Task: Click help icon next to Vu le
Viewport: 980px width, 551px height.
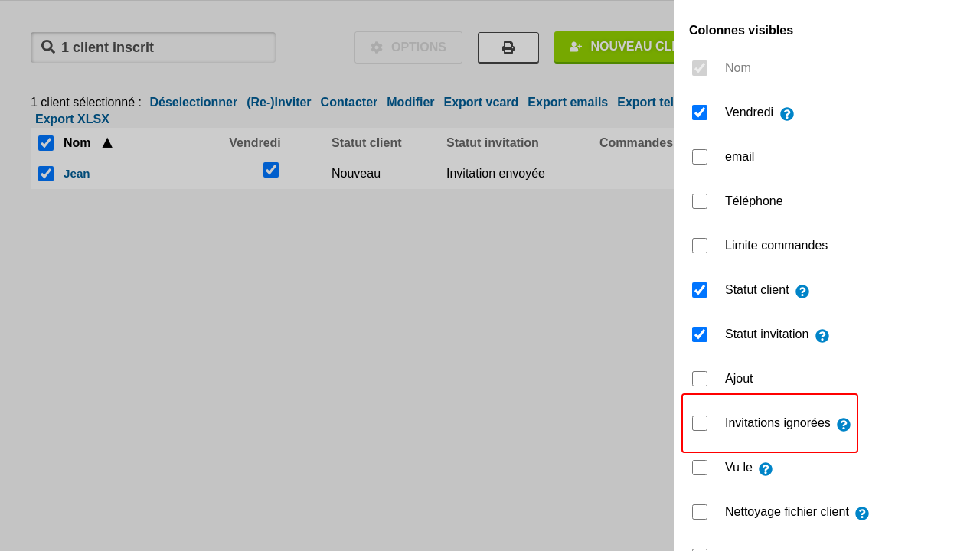Action: tap(765, 469)
